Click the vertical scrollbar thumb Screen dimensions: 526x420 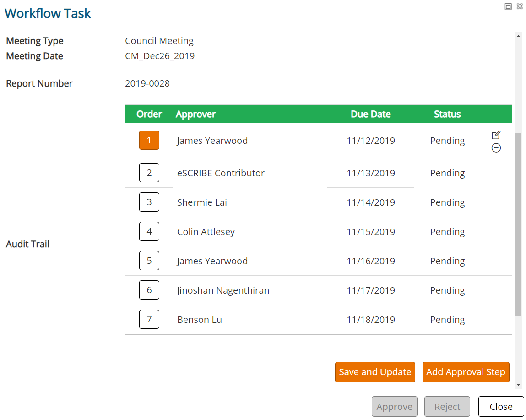click(x=518, y=224)
